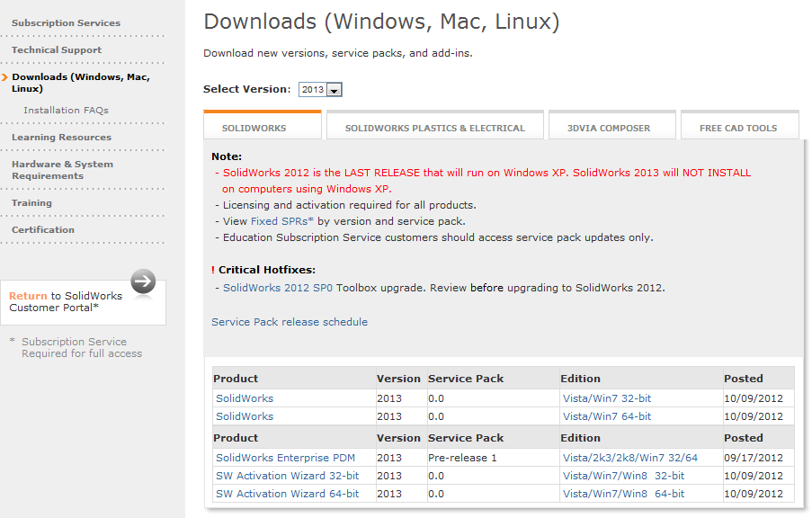Click the Critical Hotfixes heading

267,270
